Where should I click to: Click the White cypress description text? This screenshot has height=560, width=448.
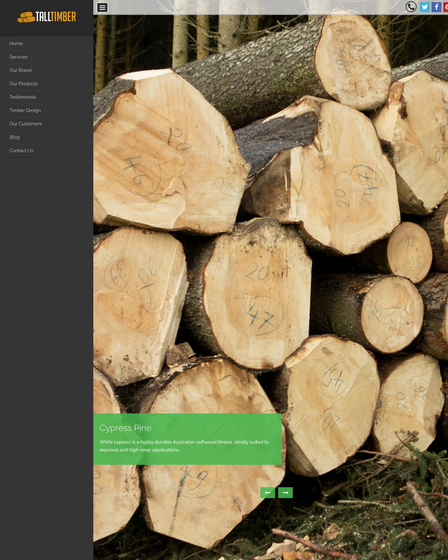click(184, 446)
